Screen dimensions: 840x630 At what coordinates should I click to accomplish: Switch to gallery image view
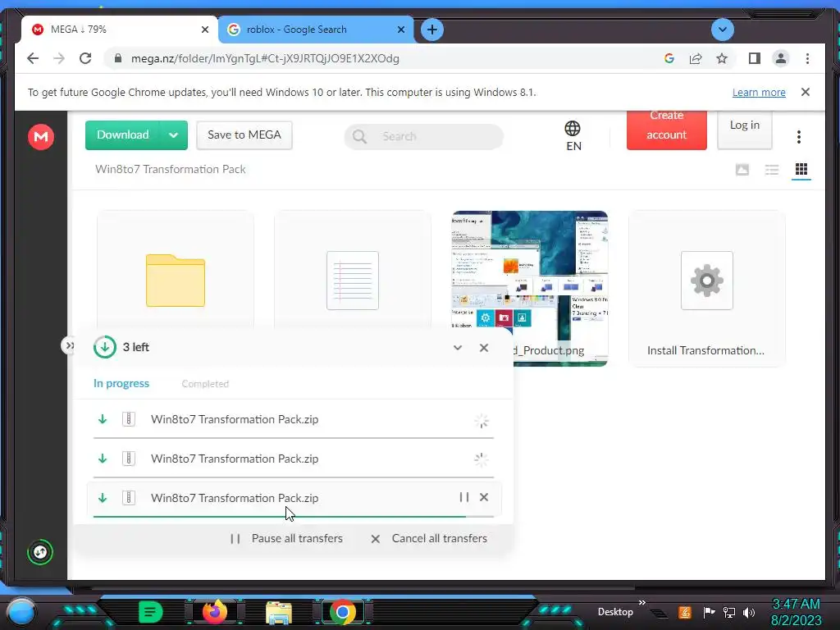(742, 170)
